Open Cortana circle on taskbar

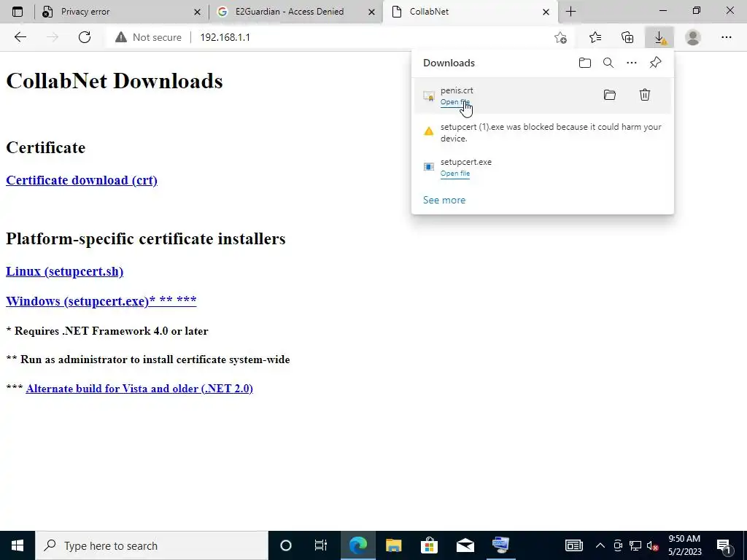(285, 545)
